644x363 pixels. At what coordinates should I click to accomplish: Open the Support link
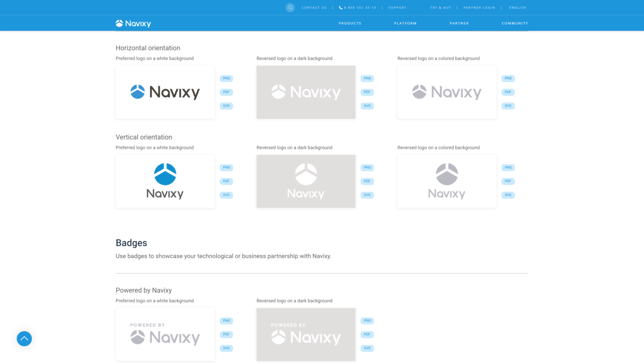coord(397,8)
